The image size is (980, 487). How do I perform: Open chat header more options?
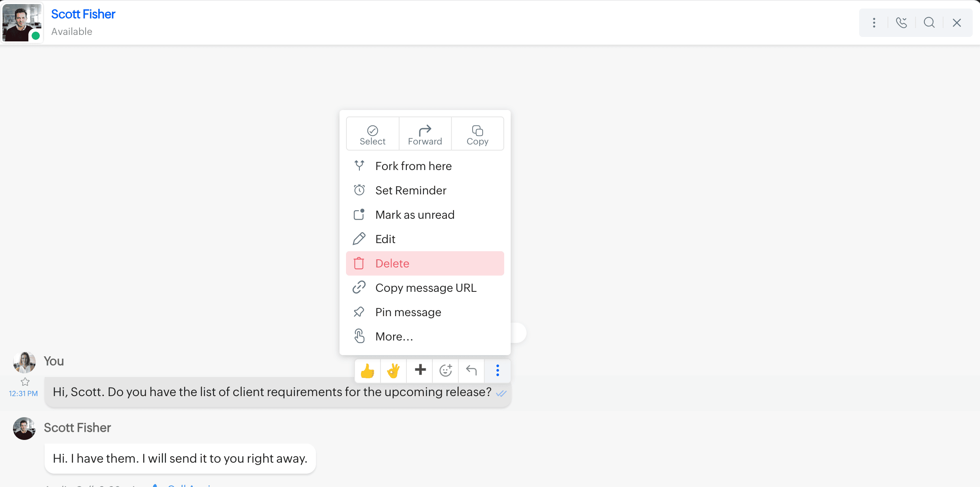pyautogui.click(x=874, y=23)
